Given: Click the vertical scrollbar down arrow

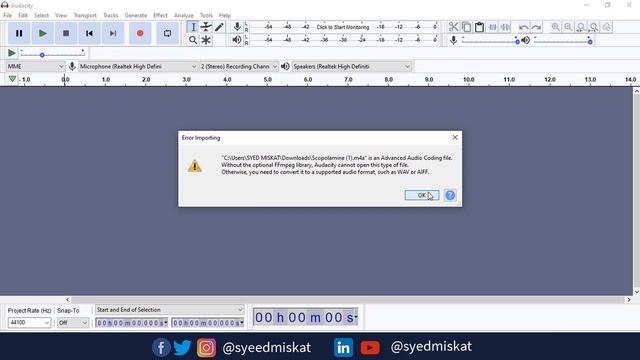Looking at the screenshot, I should (636, 292).
